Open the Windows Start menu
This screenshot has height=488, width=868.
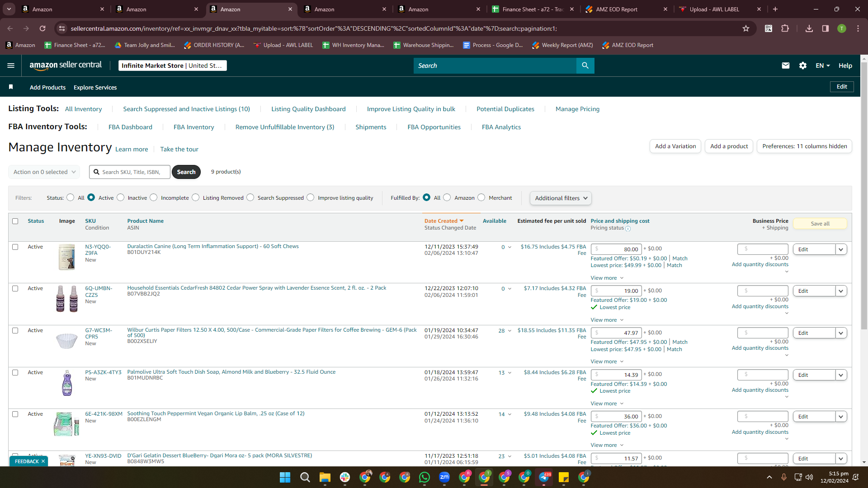tap(285, 477)
